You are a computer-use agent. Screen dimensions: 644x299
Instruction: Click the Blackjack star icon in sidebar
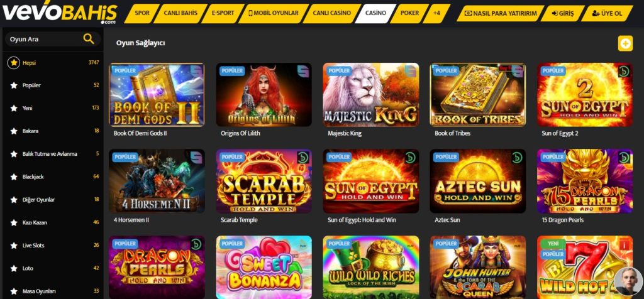coord(14,177)
